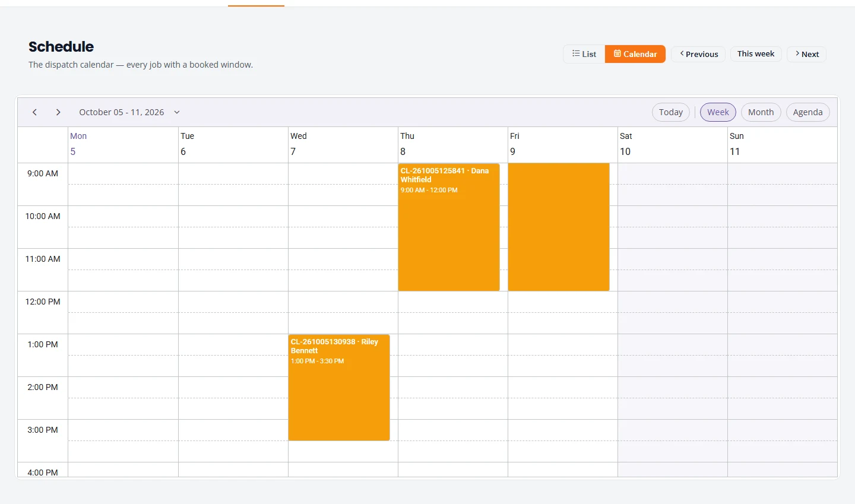Open job CL-261005130938 Riley Bennett

click(339, 388)
